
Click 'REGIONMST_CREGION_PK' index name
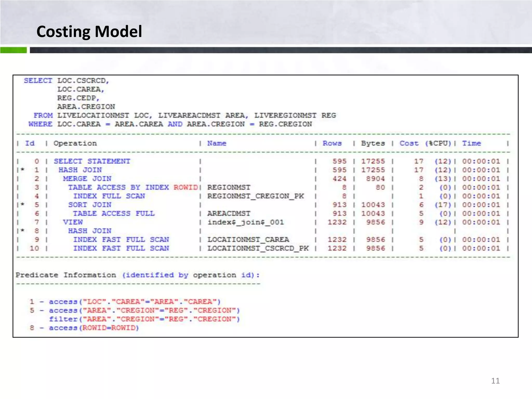click(x=255, y=196)
